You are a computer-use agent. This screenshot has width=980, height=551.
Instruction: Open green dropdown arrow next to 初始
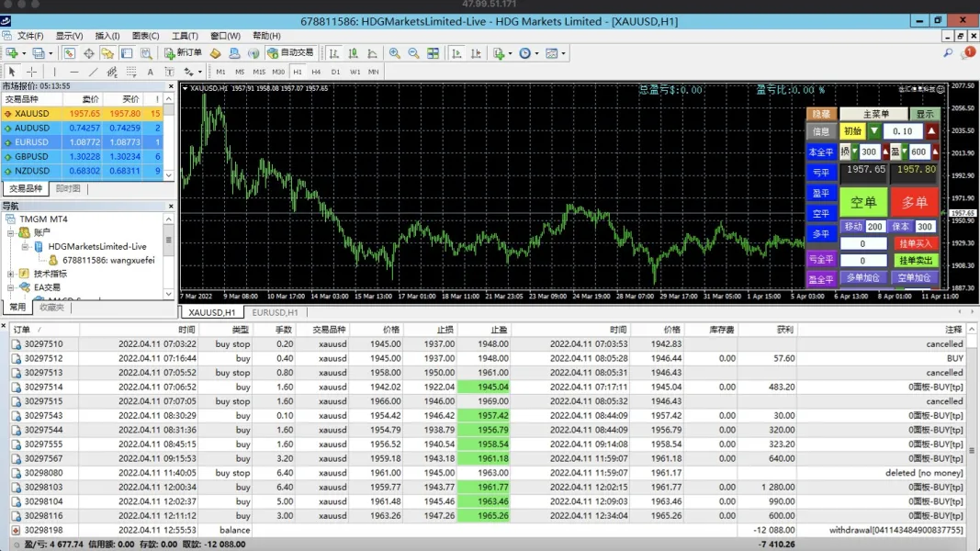click(874, 131)
